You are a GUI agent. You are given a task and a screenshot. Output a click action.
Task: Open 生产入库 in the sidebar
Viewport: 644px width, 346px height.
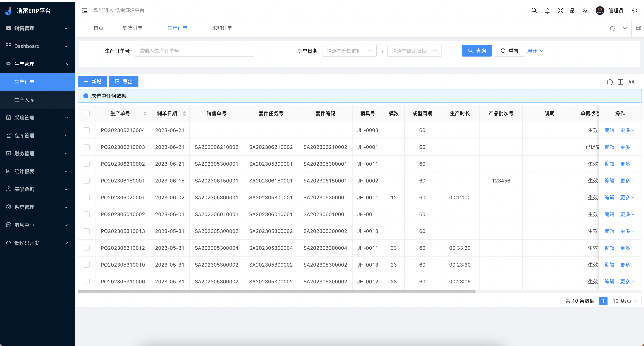(x=38, y=100)
